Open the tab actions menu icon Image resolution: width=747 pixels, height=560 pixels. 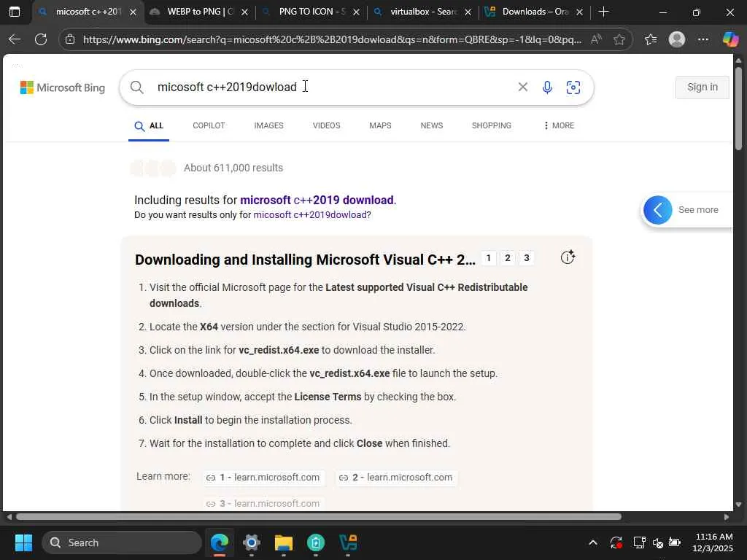(15, 12)
